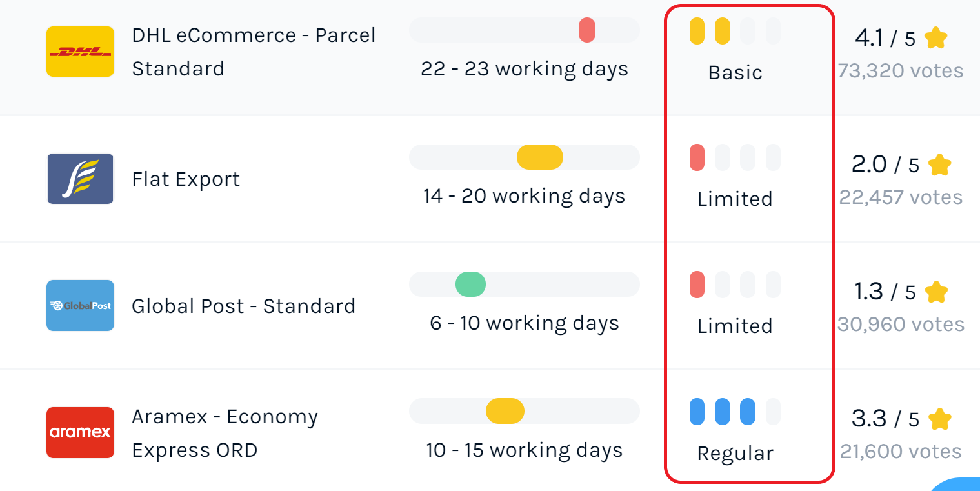
Task: Click the red delivery-time bar for DHL
Action: coord(587,30)
